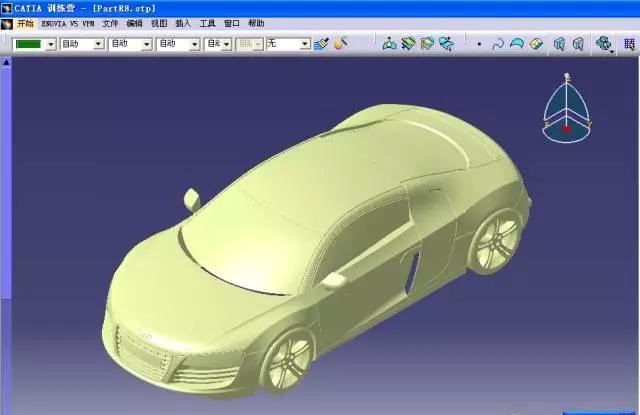Expand the first 自动 dropdown
640x415 pixels.
click(98, 44)
